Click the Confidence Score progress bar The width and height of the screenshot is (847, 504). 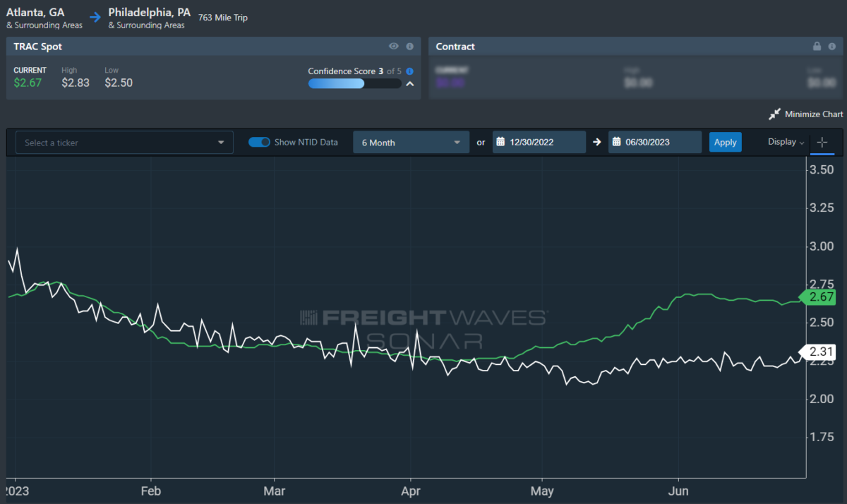pyautogui.click(x=354, y=83)
